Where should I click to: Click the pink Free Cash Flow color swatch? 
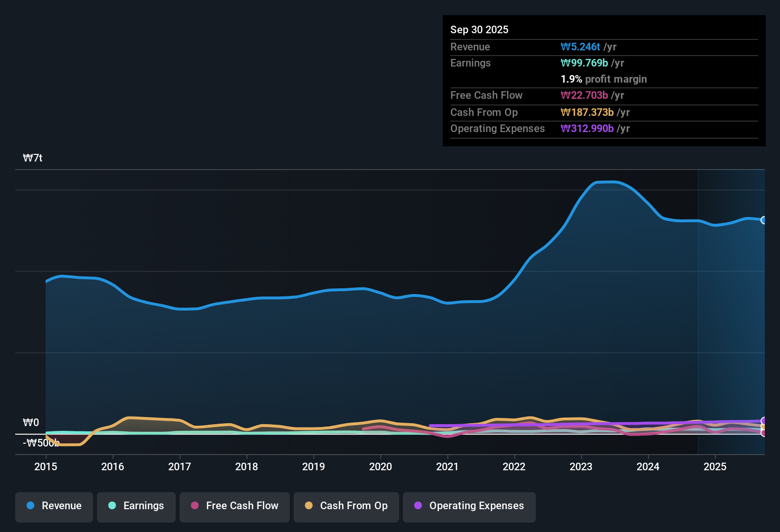coord(194,506)
